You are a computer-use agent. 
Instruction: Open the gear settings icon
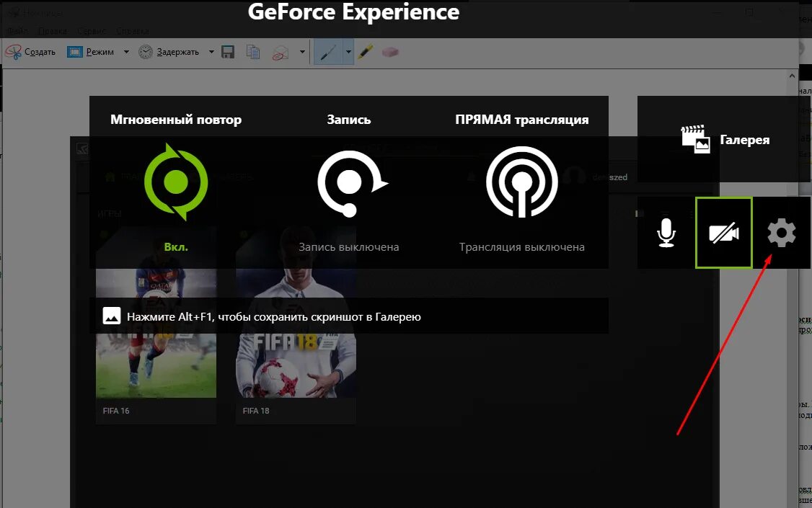coord(782,233)
